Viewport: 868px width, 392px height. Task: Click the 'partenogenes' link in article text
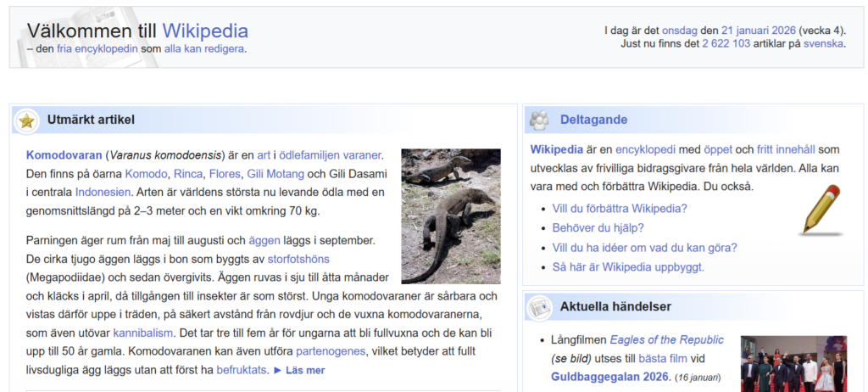click(331, 351)
